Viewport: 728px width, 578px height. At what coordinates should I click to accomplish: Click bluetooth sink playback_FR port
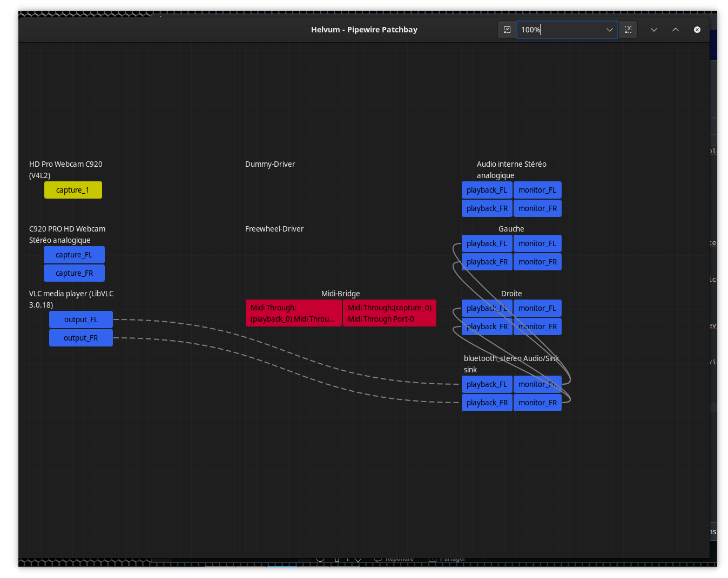487,403
